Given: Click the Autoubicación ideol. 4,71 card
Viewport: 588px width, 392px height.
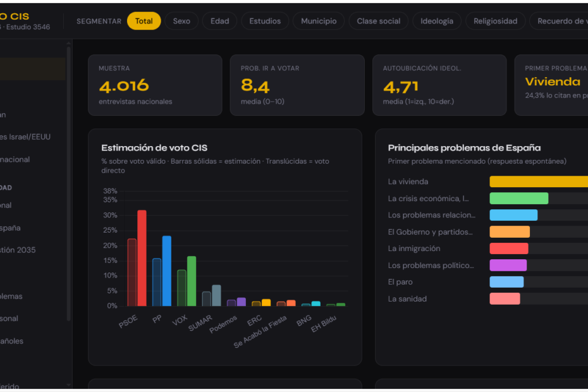Looking at the screenshot, I should click(439, 85).
